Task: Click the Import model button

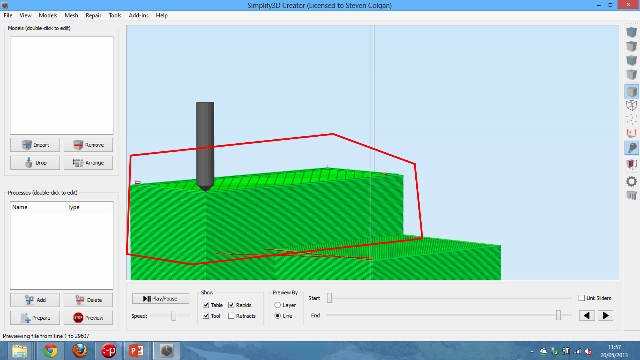Action: click(x=35, y=145)
